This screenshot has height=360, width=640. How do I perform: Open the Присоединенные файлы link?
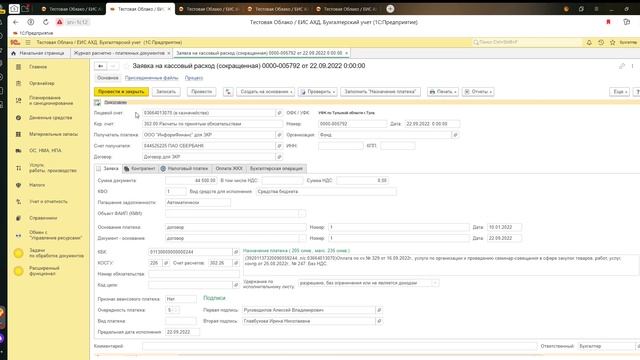tap(151, 78)
